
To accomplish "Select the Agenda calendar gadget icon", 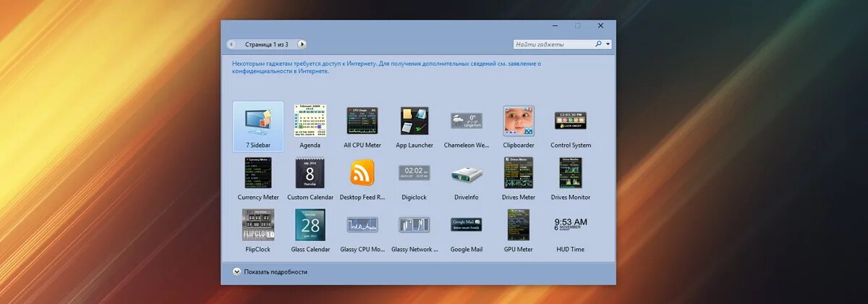I will [310, 120].
